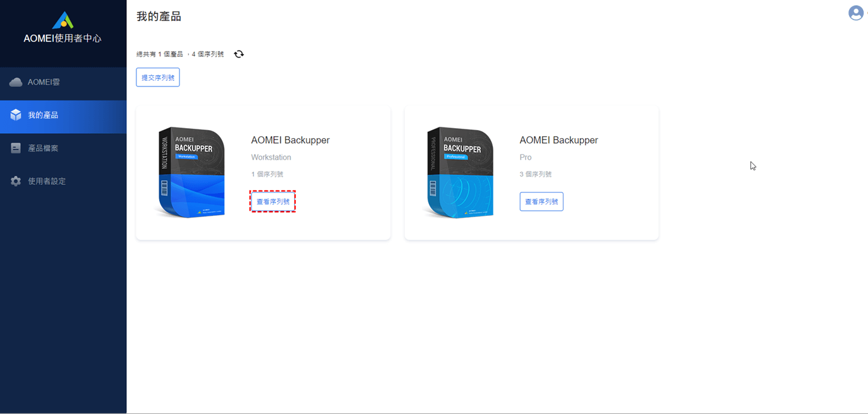Click the Backupper Workstation box image

click(x=191, y=172)
